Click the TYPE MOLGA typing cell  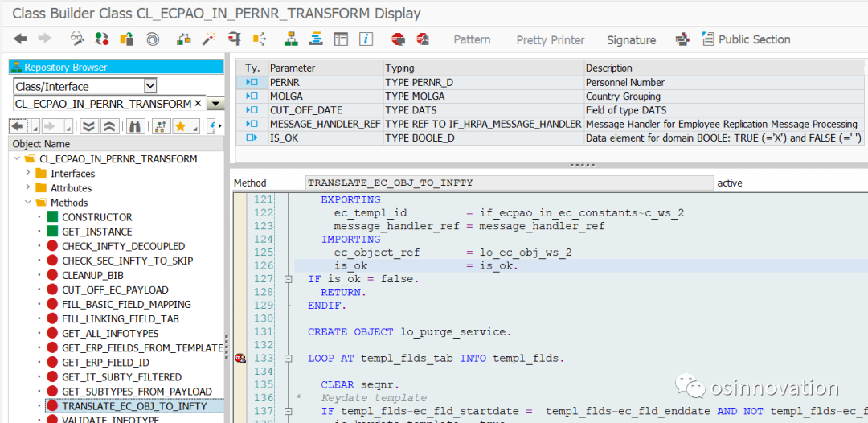click(x=484, y=97)
